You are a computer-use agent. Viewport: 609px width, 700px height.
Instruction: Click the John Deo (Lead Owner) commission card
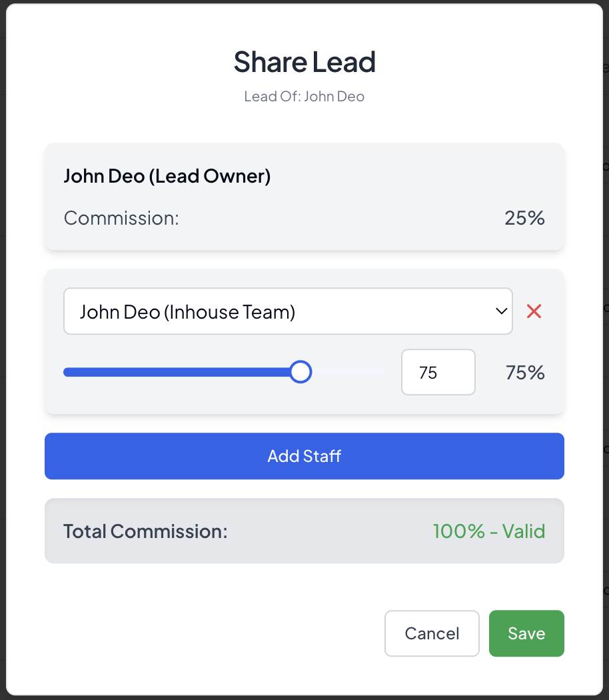pos(304,196)
